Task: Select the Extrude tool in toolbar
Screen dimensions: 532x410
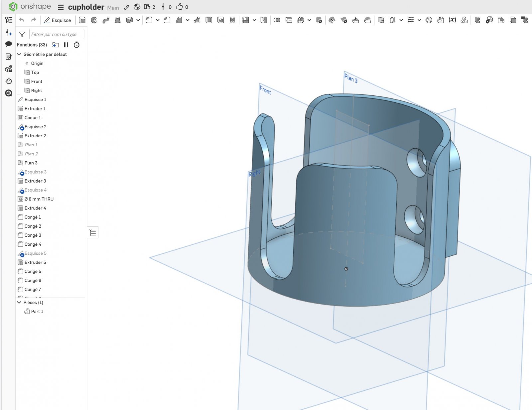Action: tap(82, 20)
